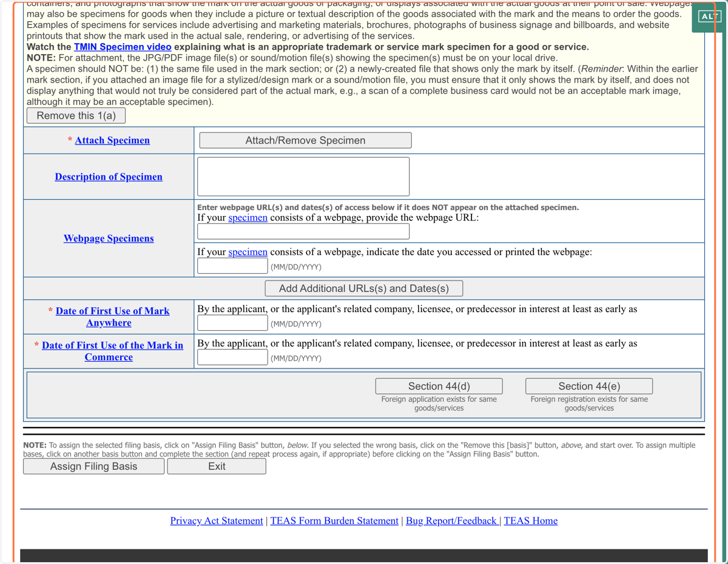Image resolution: width=728 pixels, height=564 pixels.
Task: Click the Section 44(d) button
Action: (x=439, y=386)
